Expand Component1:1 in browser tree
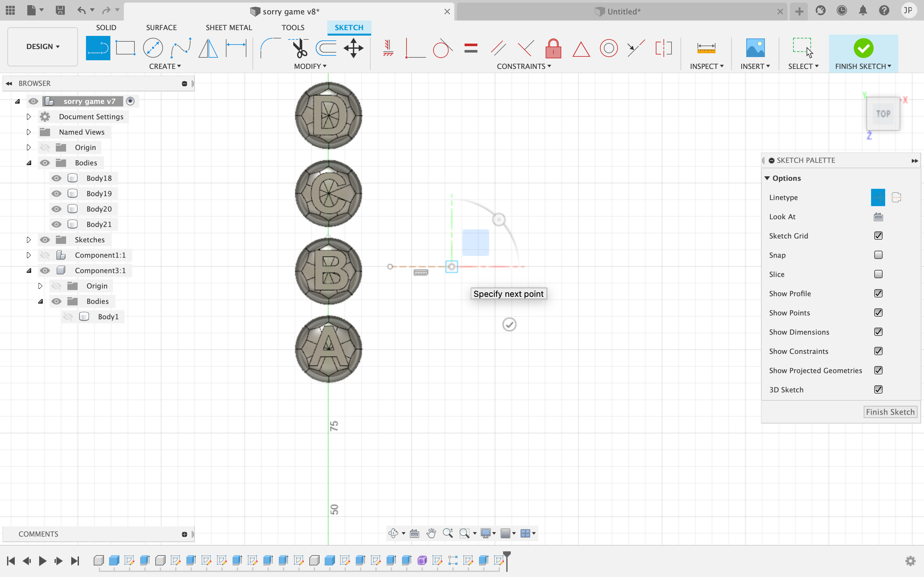This screenshot has width=924, height=577. 29,255
